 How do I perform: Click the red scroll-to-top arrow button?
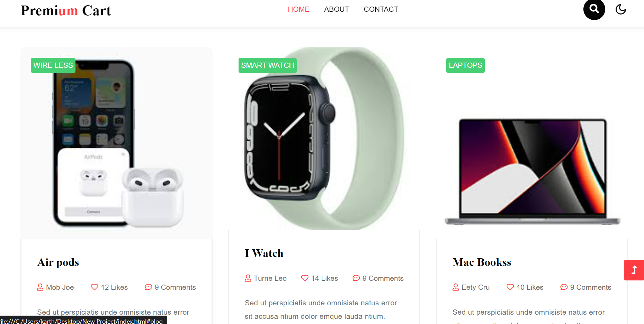click(x=634, y=270)
